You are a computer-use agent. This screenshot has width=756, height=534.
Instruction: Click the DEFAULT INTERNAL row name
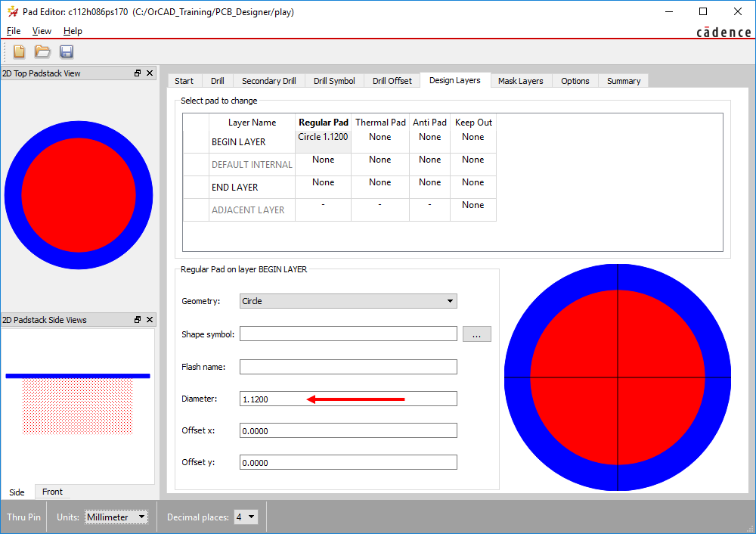tap(252, 164)
